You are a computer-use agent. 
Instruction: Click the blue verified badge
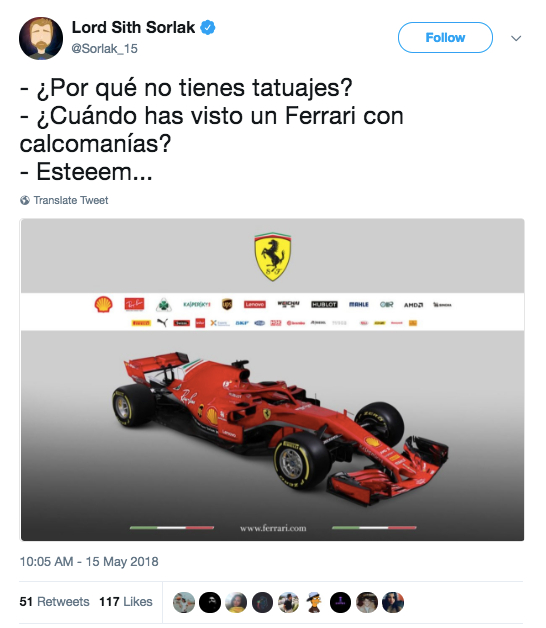pyautogui.click(x=208, y=28)
